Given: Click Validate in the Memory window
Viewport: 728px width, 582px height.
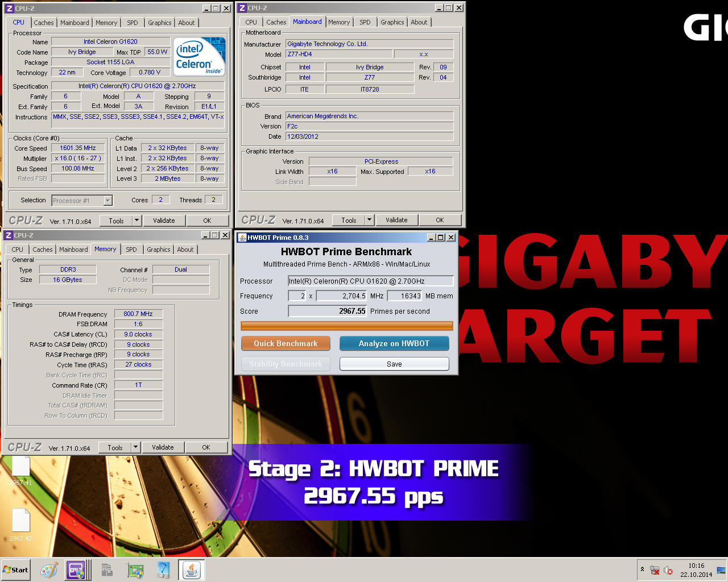Looking at the screenshot, I should tap(163, 447).
